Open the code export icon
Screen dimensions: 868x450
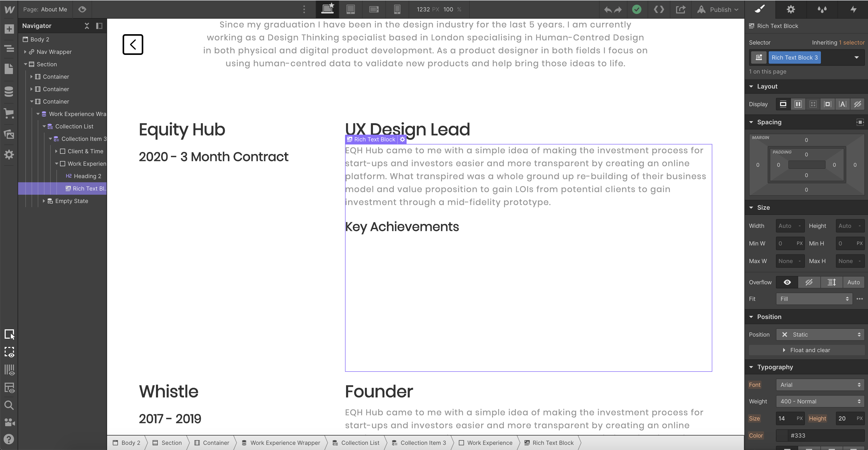coord(659,9)
